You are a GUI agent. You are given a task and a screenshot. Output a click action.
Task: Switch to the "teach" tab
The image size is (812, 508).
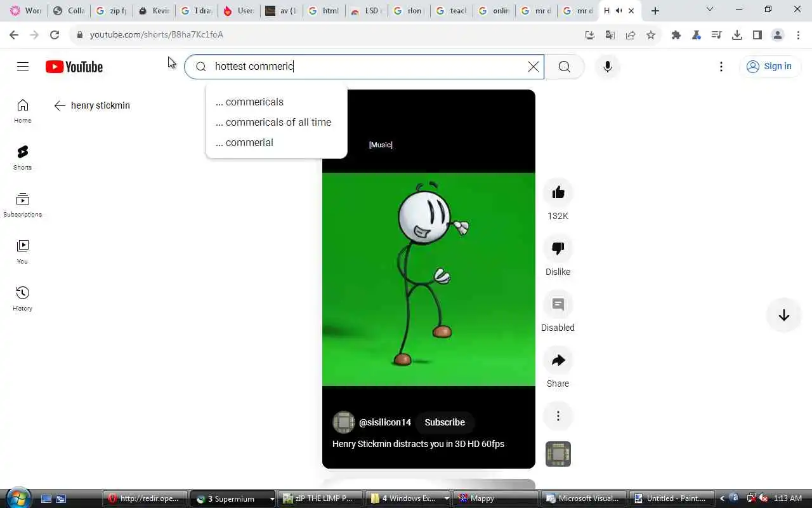[x=451, y=11]
